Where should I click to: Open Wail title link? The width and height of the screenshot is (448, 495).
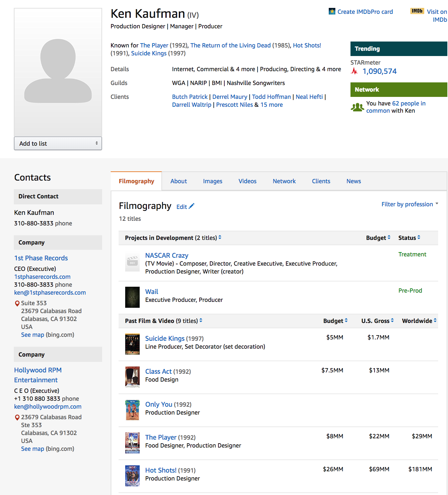click(x=152, y=292)
